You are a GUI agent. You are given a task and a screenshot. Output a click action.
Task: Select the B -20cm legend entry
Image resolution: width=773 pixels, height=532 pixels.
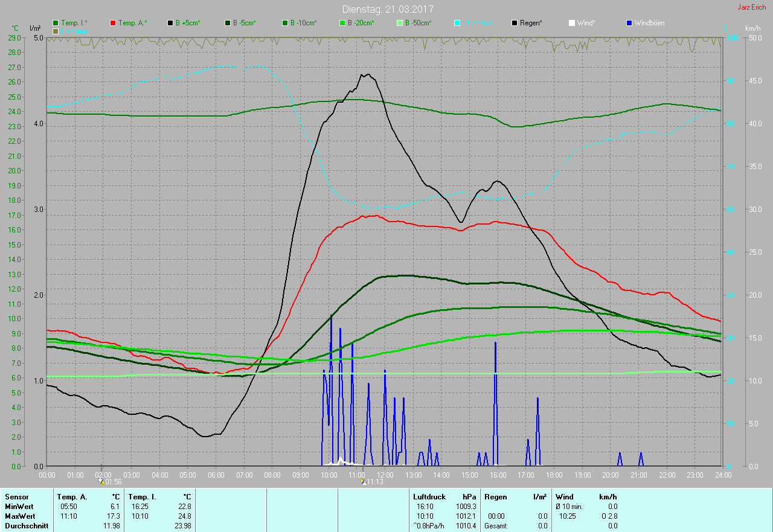click(x=343, y=23)
